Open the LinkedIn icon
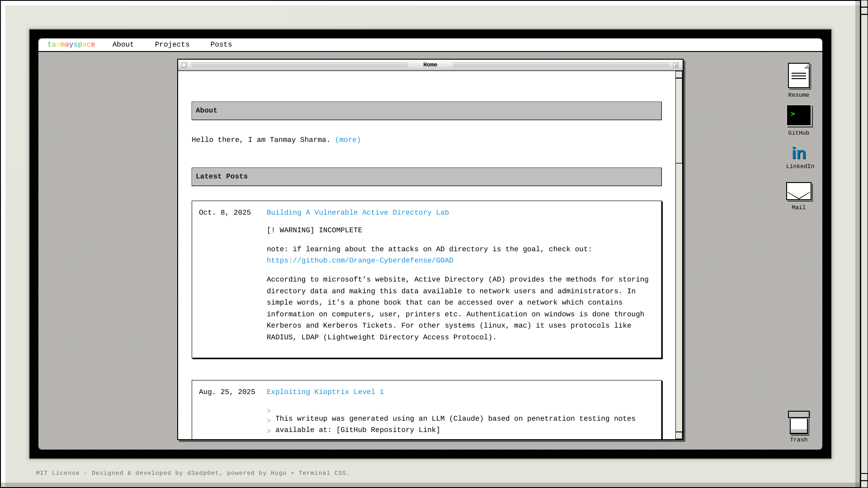Screen dimensions: 868x488 pos(799,154)
